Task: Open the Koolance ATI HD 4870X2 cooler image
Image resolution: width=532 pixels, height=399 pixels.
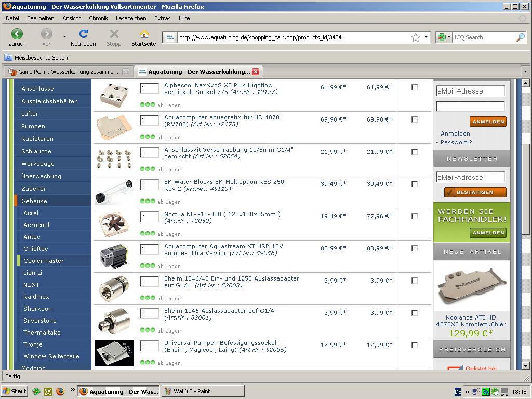Action: pos(472,287)
